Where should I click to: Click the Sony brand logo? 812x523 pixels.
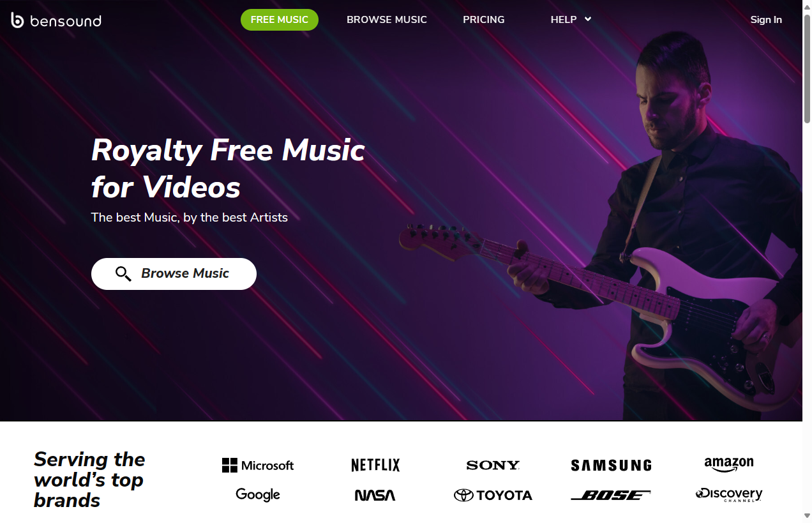(493, 466)
